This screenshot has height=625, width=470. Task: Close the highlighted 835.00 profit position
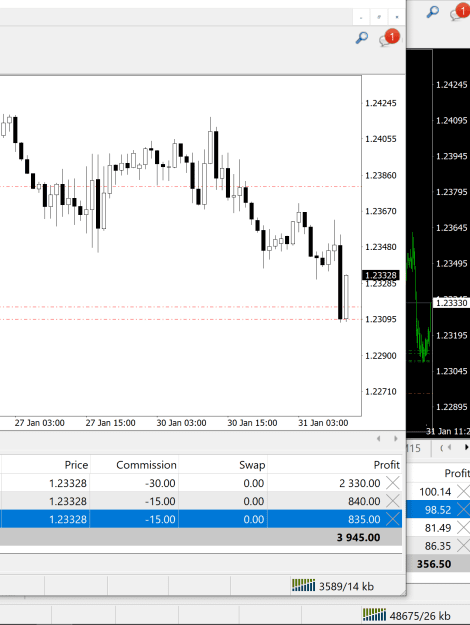(x=393, y=519)
